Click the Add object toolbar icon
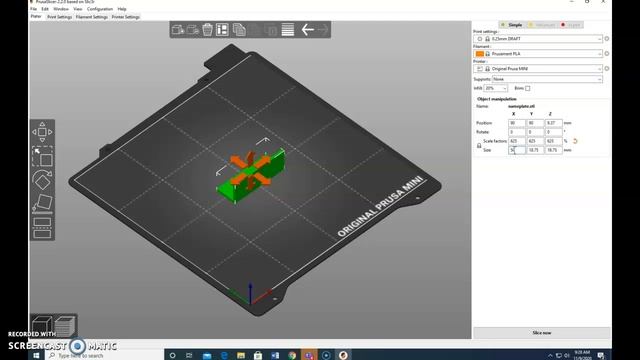The width and height of the screenshot is (640, 360). click(x=178, y=30)
